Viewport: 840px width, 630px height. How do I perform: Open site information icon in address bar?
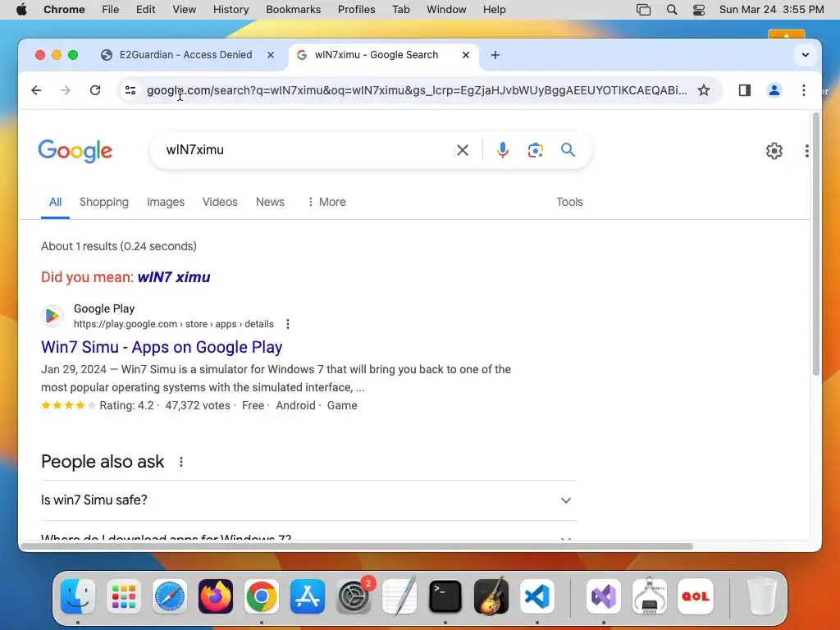130,90
